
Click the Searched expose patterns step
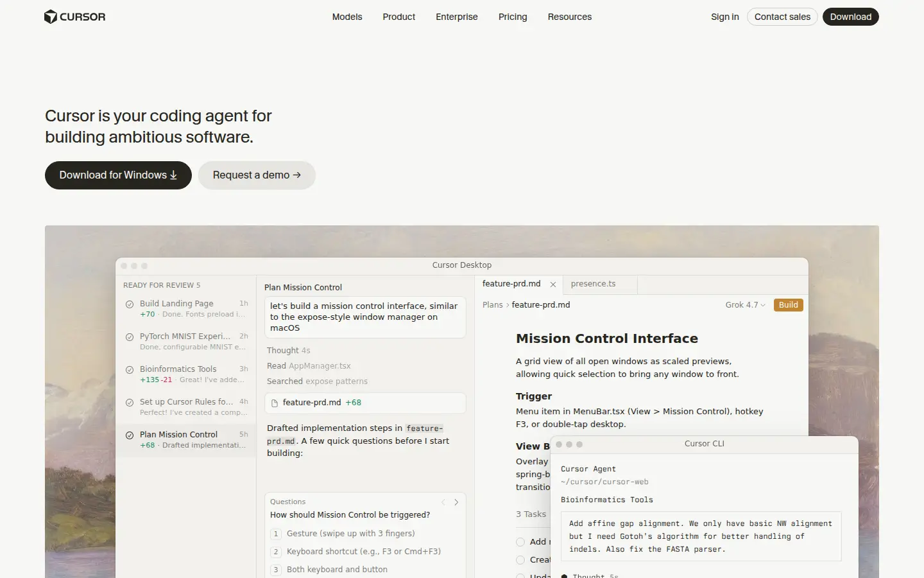(x=317, y=381)
